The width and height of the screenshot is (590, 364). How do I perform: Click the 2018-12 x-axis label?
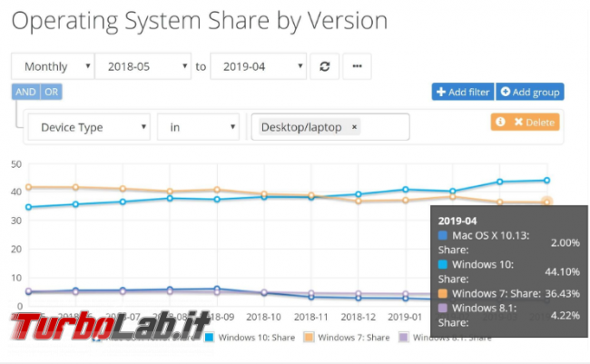(x=359, y=318)
